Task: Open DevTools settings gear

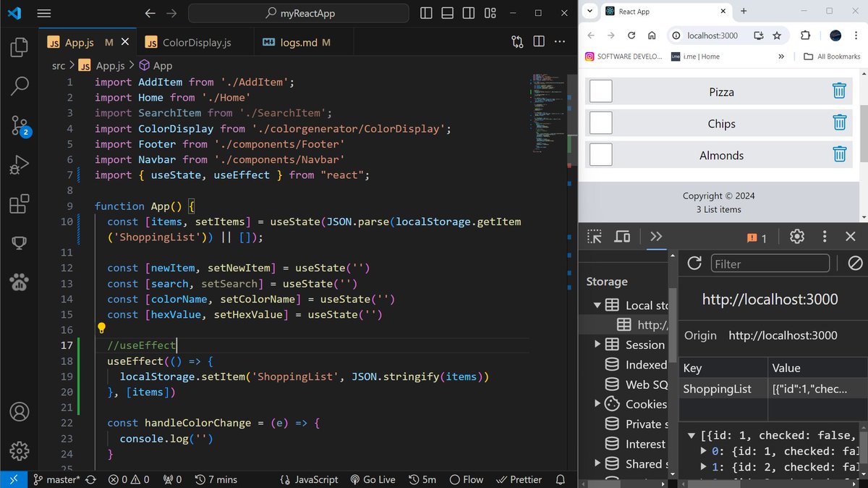Action: 797,237
